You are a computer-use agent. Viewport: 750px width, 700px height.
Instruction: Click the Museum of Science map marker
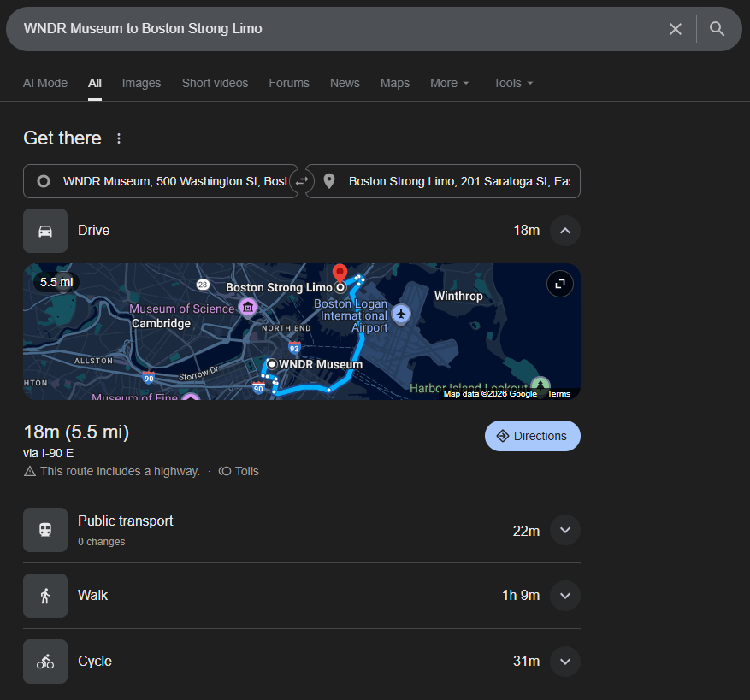(247, 308)
